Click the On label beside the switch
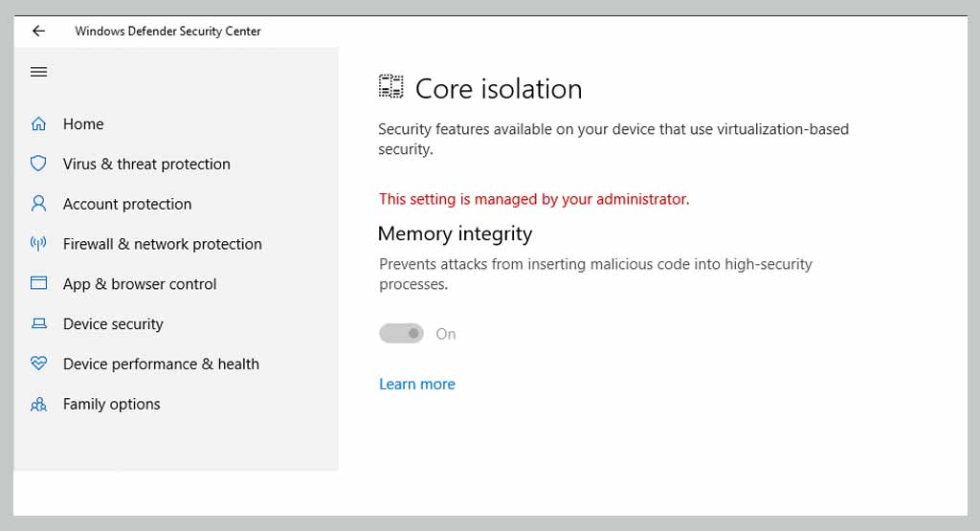The image size is (980, 531). coord(446,334)
